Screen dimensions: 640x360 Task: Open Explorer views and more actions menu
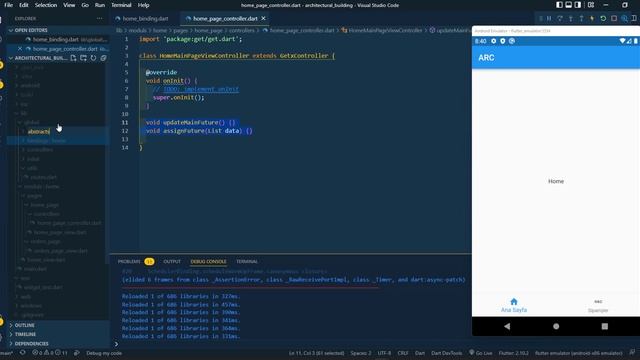[x=100, y=18]
